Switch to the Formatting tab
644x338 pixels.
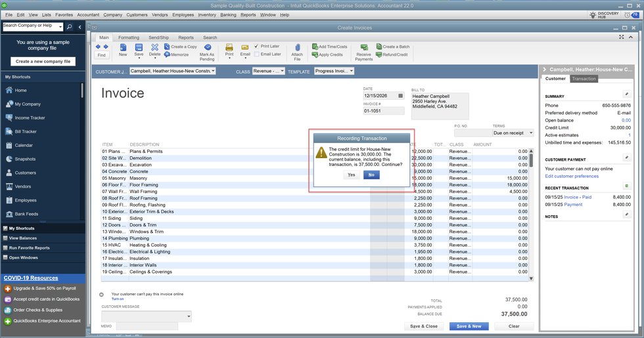(128, 37)
